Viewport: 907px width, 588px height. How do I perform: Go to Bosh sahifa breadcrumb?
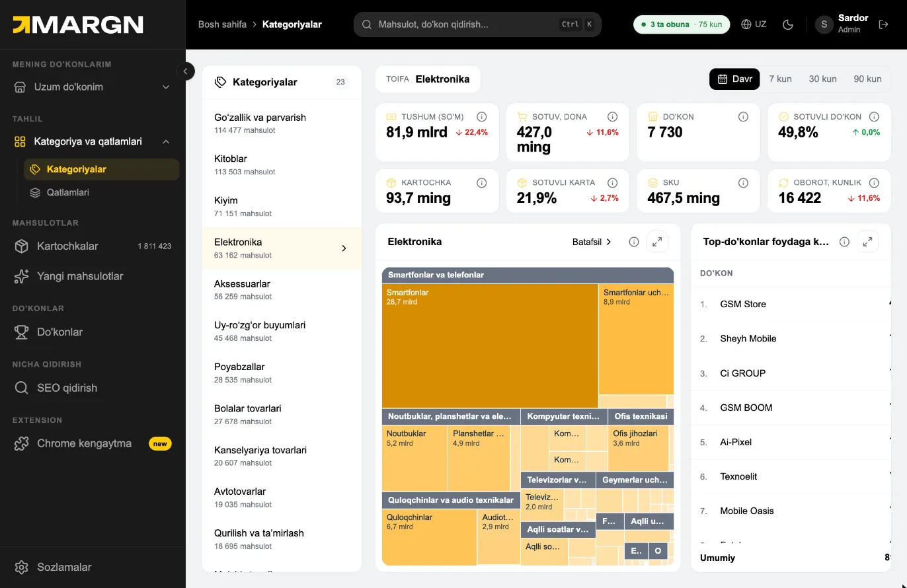[222, 24]
